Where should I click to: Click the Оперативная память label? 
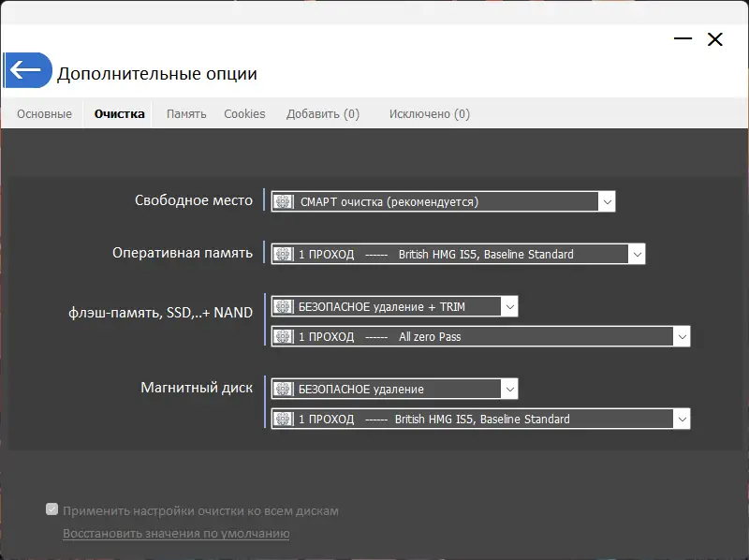(183, 253)
